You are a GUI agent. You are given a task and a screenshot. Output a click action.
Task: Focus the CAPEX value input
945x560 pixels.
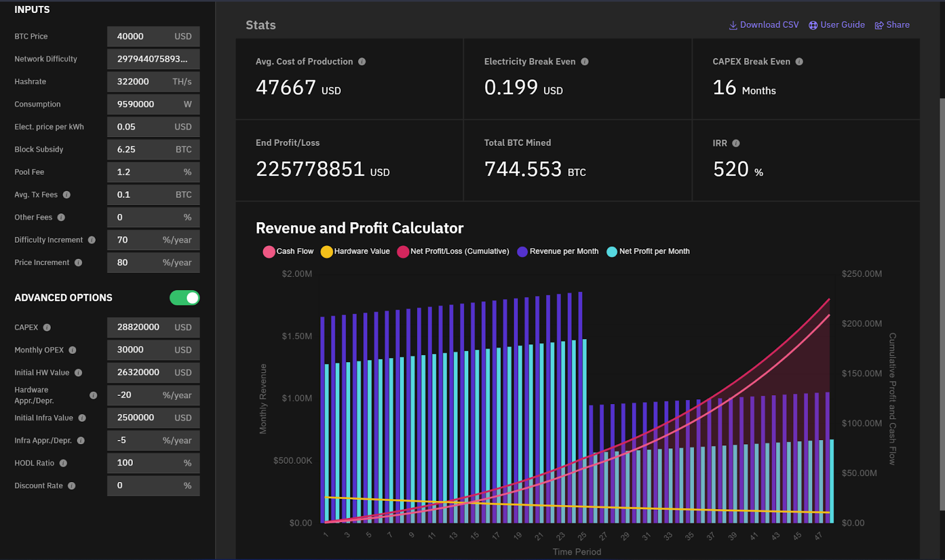click(154, 327)
